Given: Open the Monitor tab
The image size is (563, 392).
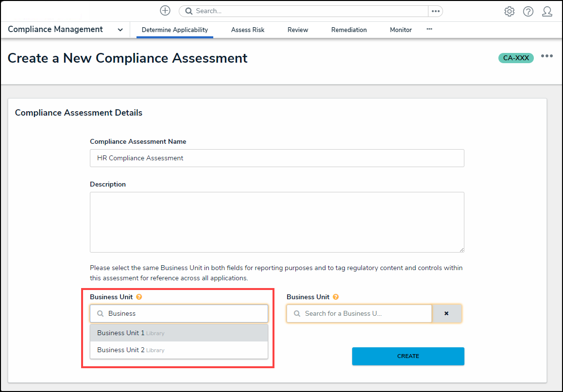Looking at the screenshot, I should (x=401, y=30).
